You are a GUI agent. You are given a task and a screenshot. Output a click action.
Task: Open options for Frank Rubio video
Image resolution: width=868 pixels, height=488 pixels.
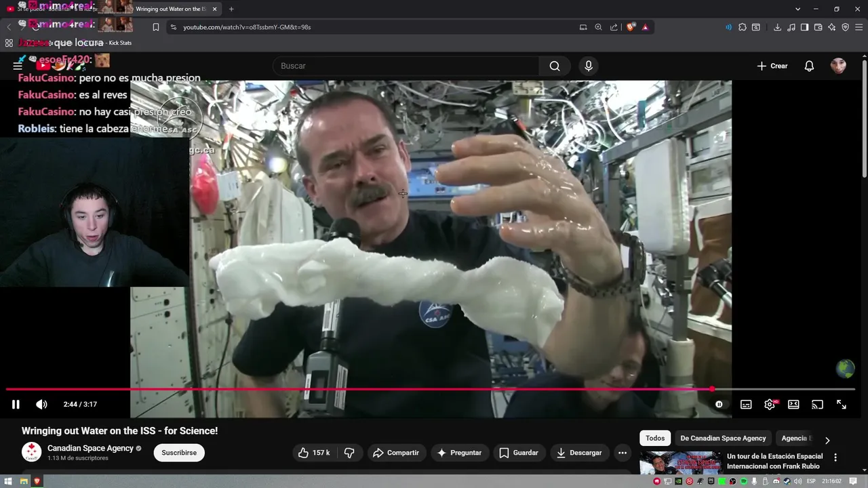tap(835, 457)
